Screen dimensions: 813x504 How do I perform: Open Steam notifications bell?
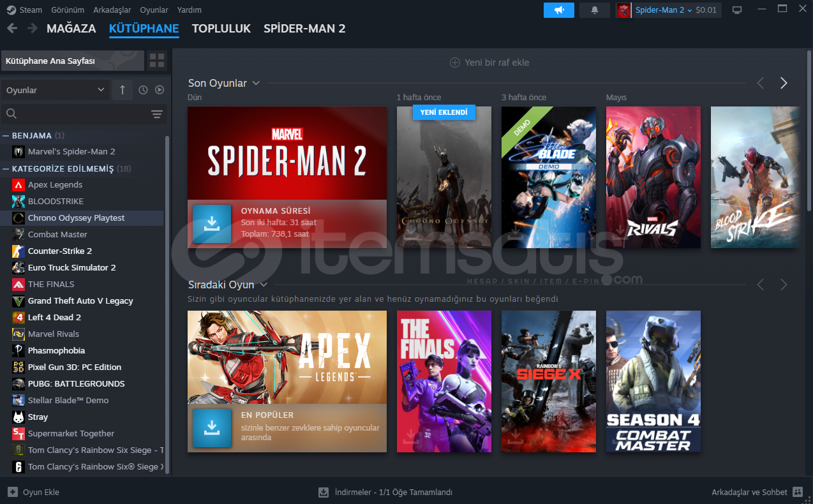[x=594, y=10]
